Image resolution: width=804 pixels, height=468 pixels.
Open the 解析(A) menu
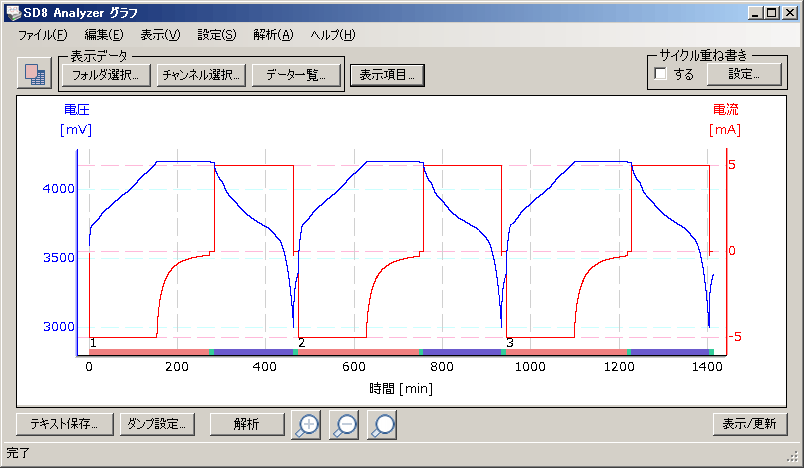(x=273, y=35)
